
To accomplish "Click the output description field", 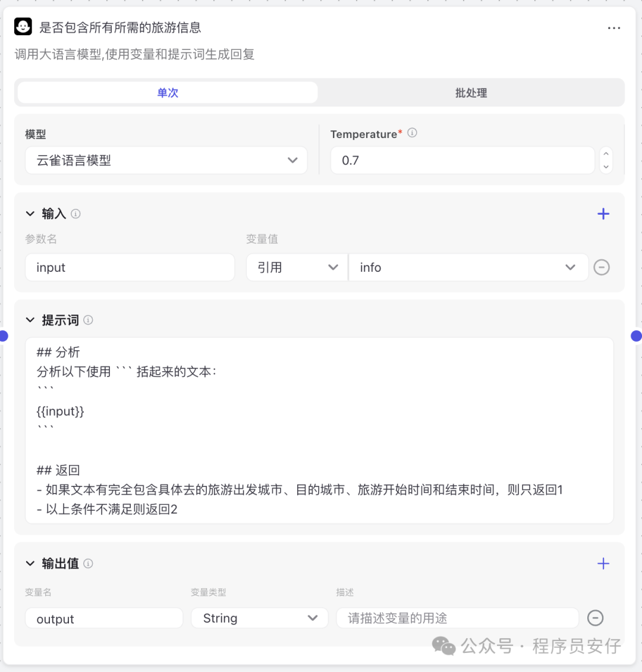I will [457, 618].
